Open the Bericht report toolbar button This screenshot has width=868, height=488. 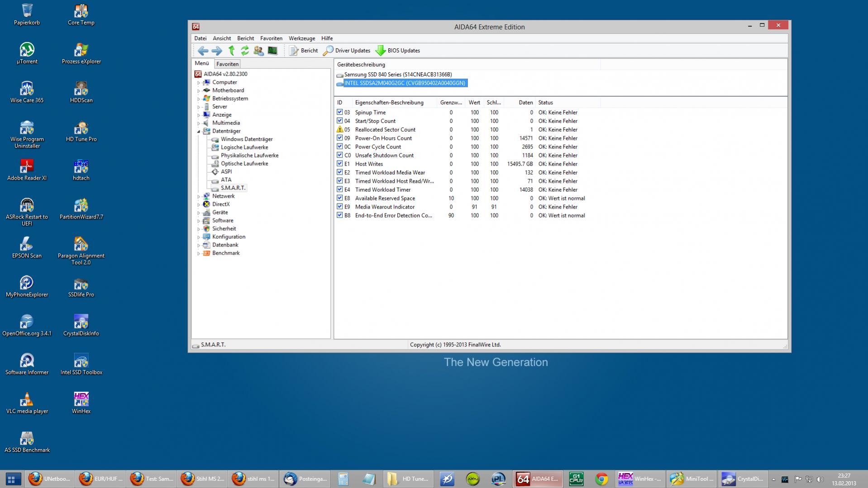pyautogui.click(x=304, y=51)
